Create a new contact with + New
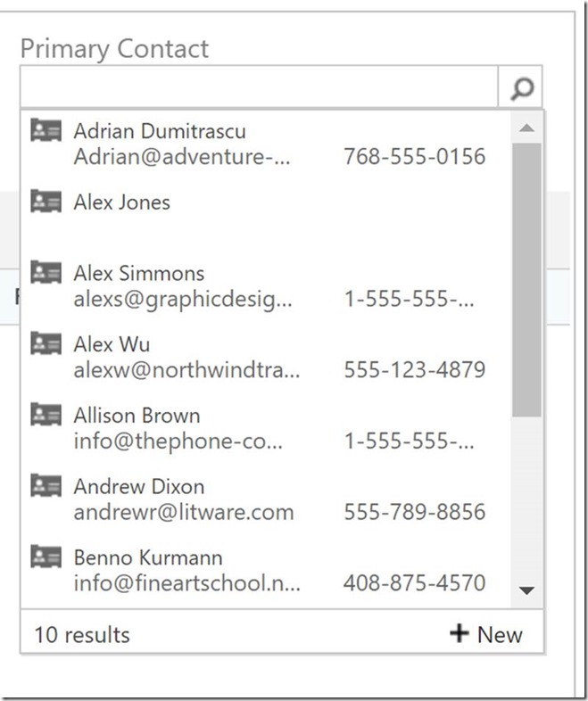The width and height of the screenshot is (588, 701). point(486,634)
